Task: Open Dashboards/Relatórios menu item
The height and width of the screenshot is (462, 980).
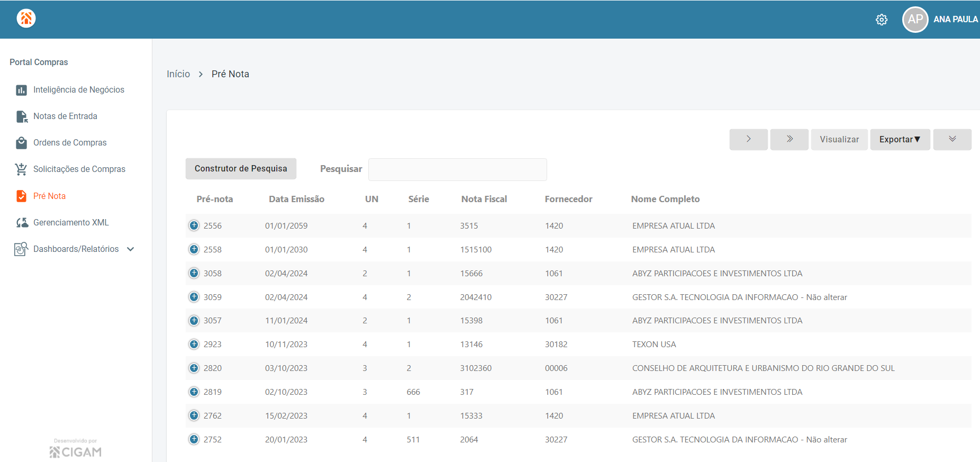Action: (76, 249)
